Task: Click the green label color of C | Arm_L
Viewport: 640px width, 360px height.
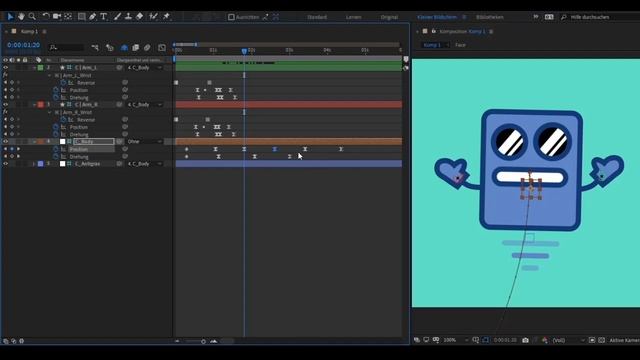Action: 40,68
